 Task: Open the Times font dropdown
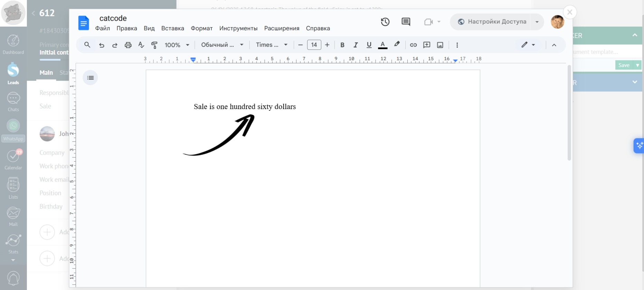(272, 45)
